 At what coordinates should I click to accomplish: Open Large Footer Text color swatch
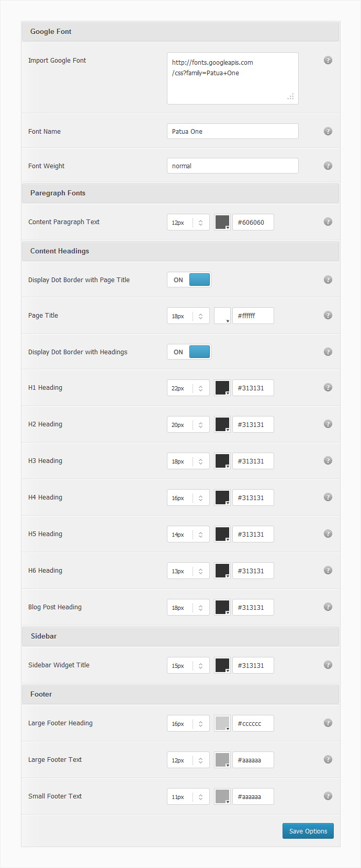[x=222, y=760]
